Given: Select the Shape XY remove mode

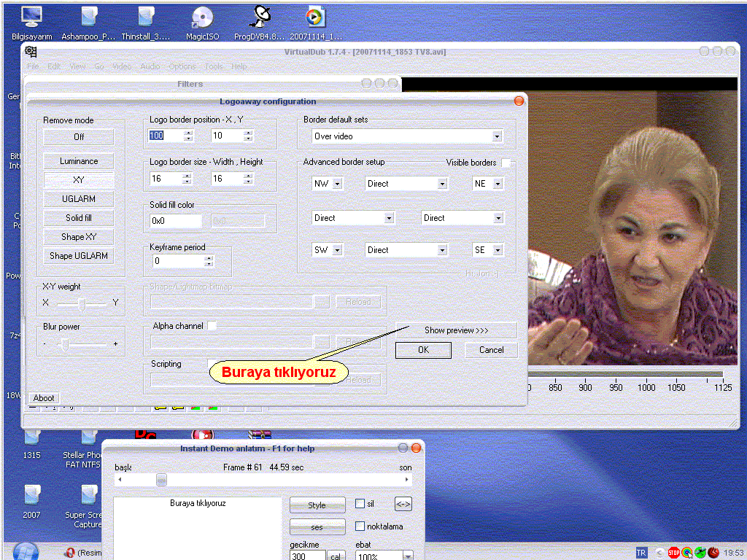Looking at the screenshot, I should (x=79, y=237).
